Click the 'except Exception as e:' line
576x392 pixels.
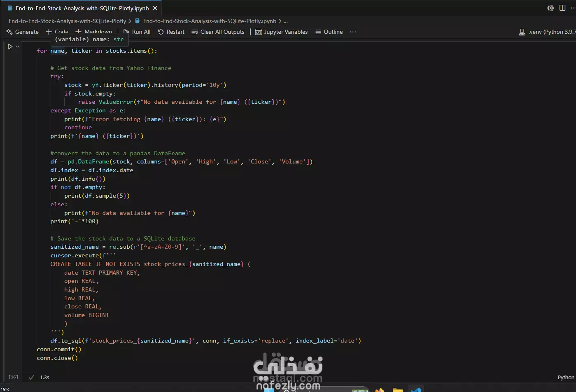coord(88,110)
